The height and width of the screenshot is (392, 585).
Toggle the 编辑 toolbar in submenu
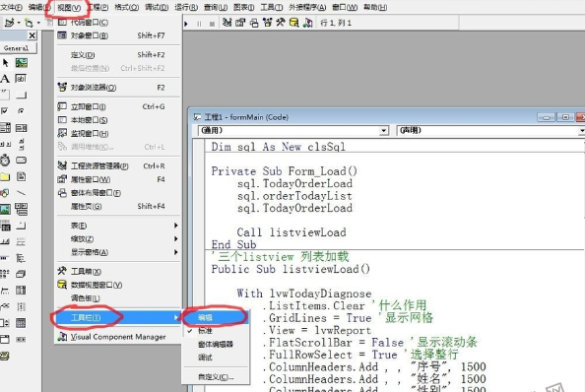click(x=216, y=317)
